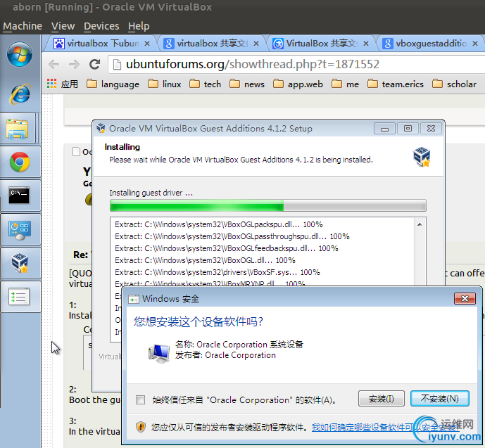Launch Internet Explorer from taskbar
The width and height of the screenshot is (485, 448).
pos(20,94)
